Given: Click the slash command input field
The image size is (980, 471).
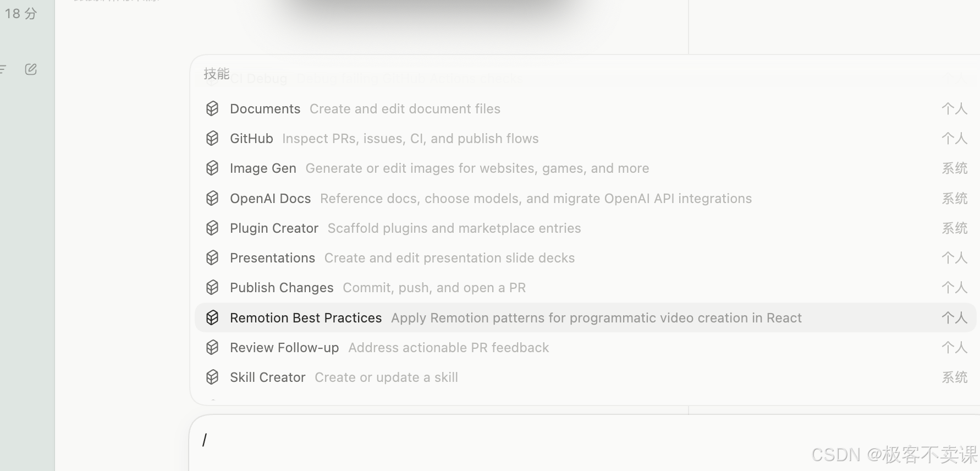Looking at the screenshot, I should [584, 442].
